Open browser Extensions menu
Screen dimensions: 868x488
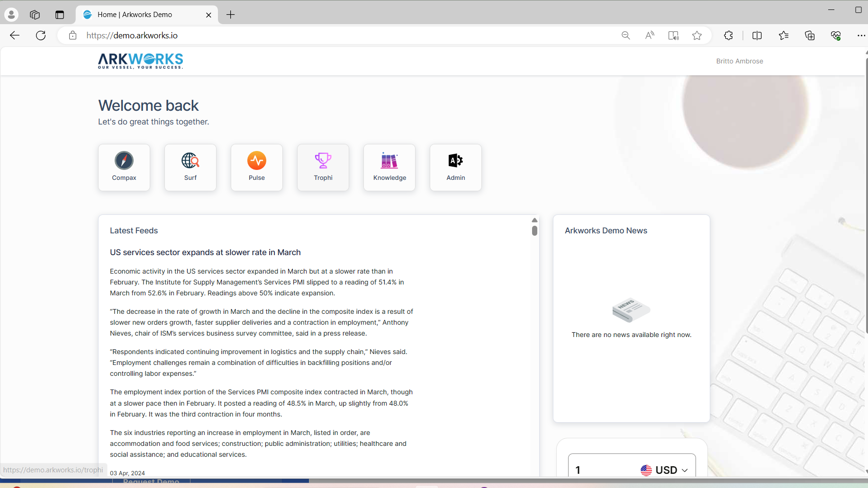pyautogui.click(x=729, y=35)
